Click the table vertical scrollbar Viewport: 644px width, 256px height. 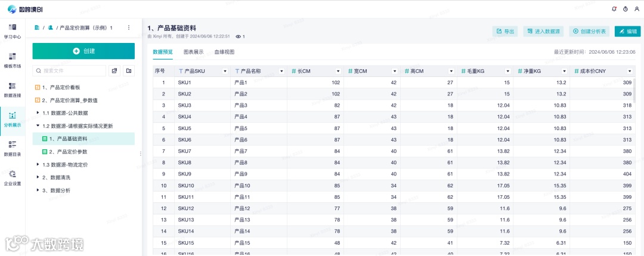pos(634,90)
